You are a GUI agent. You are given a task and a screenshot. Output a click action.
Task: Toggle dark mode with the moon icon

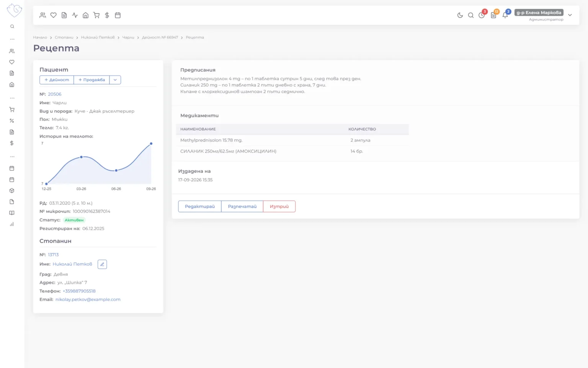[x=460, y=15]
